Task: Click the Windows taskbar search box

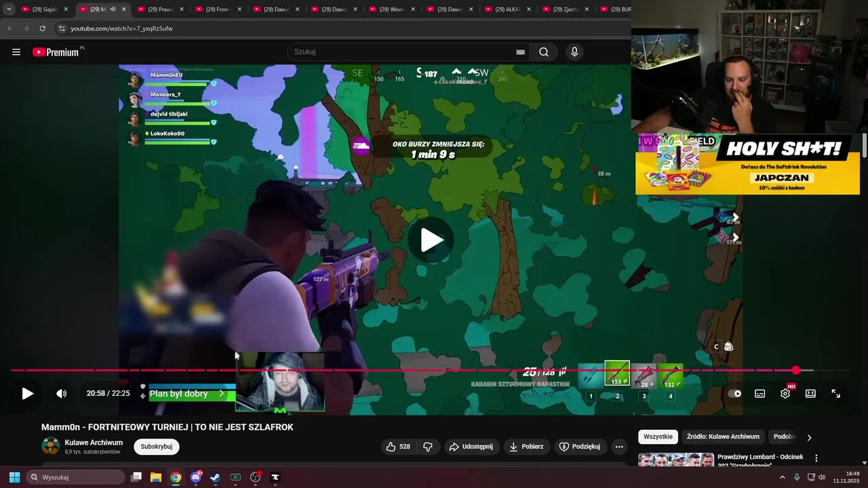Action: pos(76,477)
